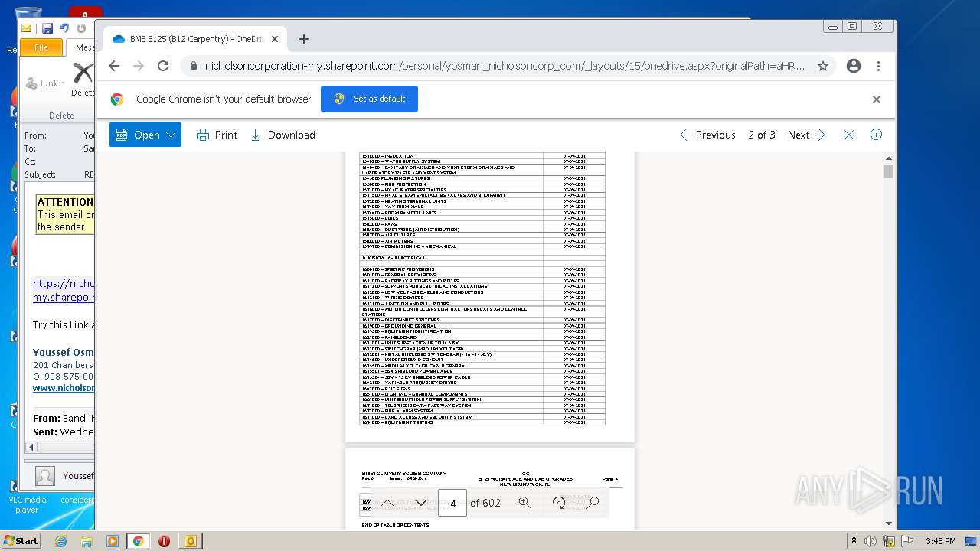Open the File tab in Outlook

point(41,47)
